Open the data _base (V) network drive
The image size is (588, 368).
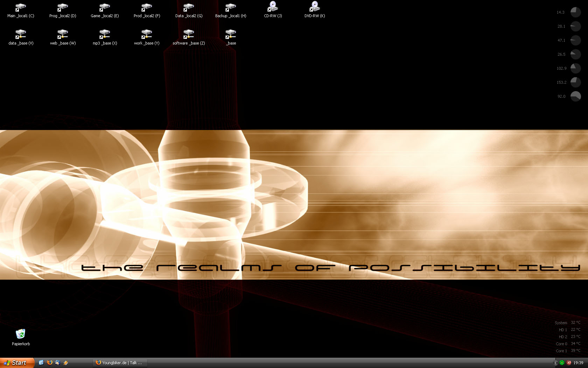(21, 38)
